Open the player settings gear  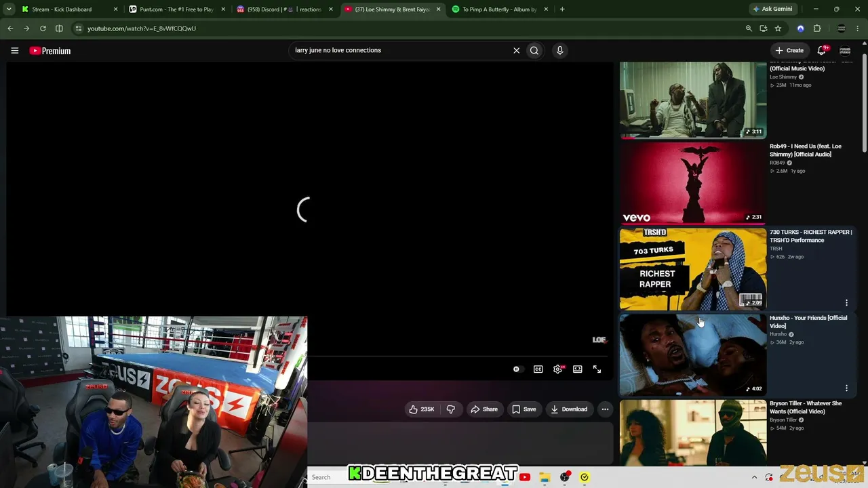pyautogui.click(x=558, y=369)
